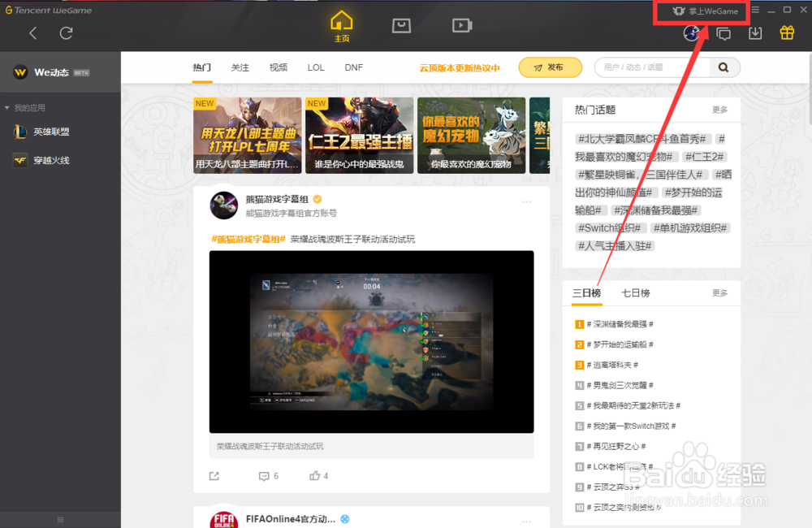This screenshot has height=528, width=812.
Task: Open the 主页 home icon
Action: pos(341,27)
